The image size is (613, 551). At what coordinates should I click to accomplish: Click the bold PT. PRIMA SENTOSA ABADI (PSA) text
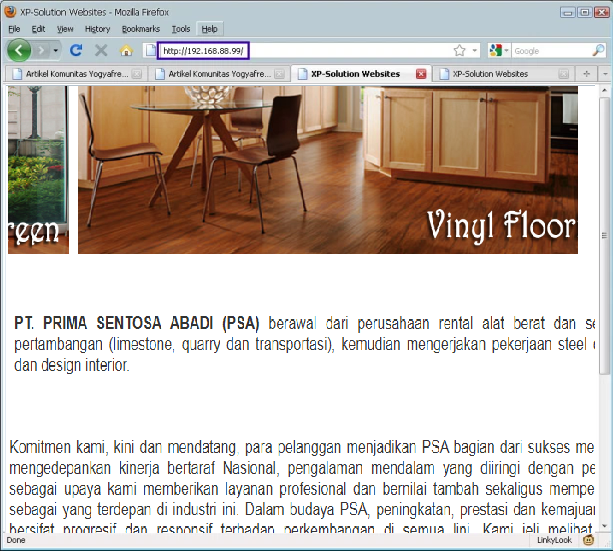tap(136, 323)
